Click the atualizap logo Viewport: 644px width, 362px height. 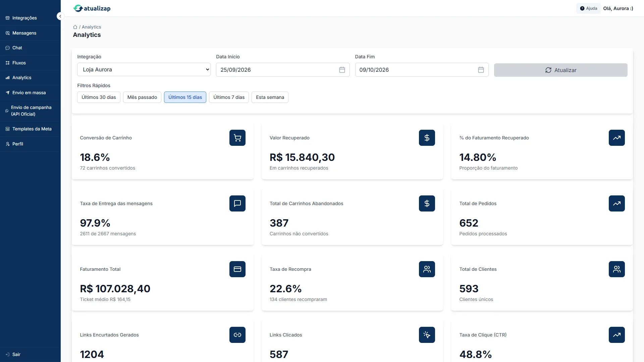[x=92, y=8]
